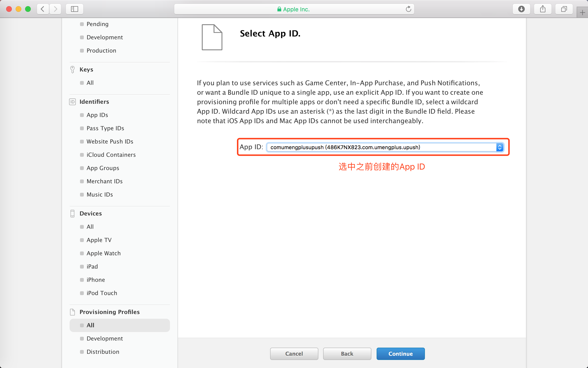Open Distribution provisioning profiles

point(103,352)
